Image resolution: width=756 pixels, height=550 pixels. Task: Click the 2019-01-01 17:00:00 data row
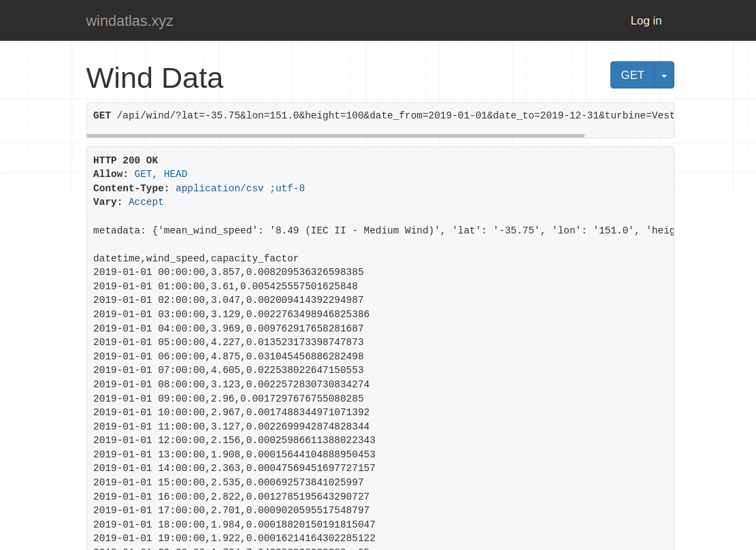231,511
